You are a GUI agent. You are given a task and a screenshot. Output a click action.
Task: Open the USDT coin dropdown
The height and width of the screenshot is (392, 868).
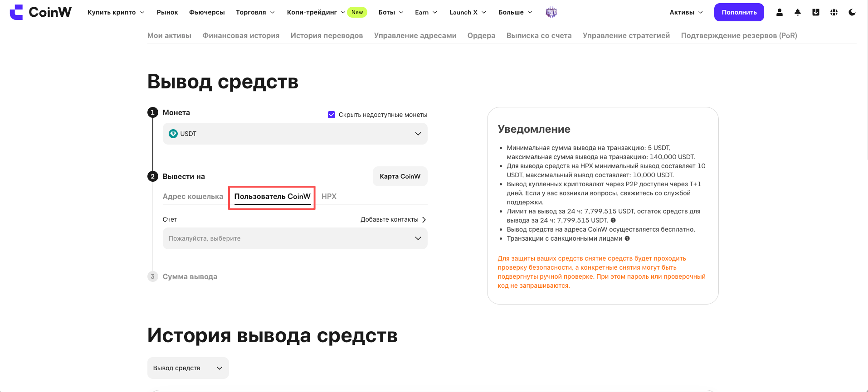(295, 134)
